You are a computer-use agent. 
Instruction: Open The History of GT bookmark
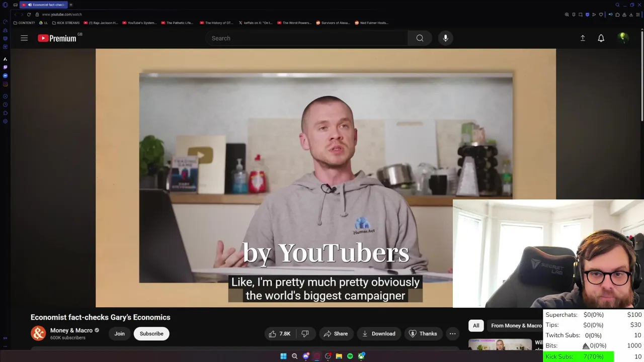click(216, 23)
